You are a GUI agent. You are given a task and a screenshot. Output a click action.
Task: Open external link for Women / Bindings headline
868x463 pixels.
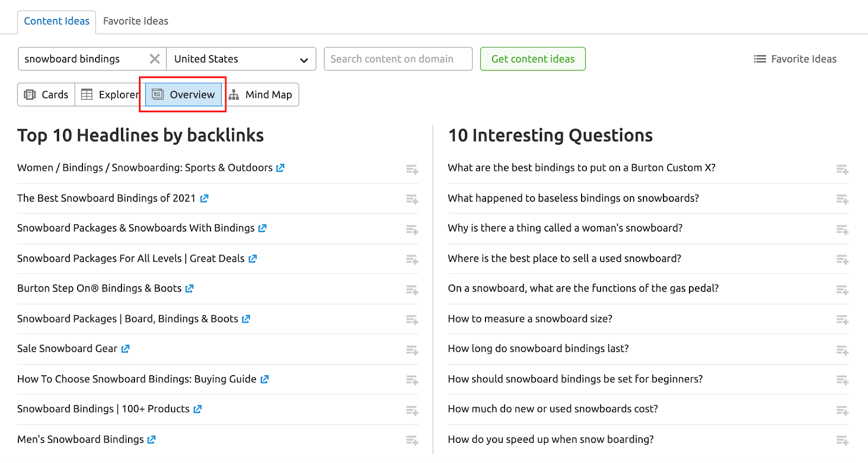point(280,168)
